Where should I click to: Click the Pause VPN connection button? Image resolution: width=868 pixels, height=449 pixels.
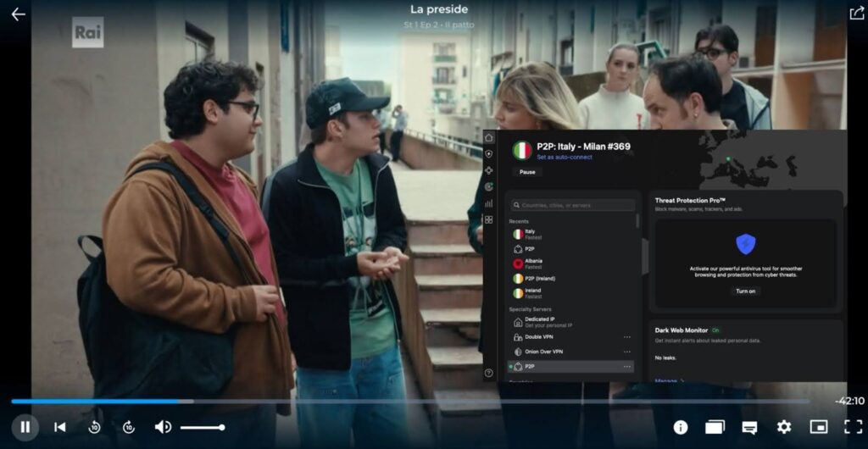tap(527, 172)
